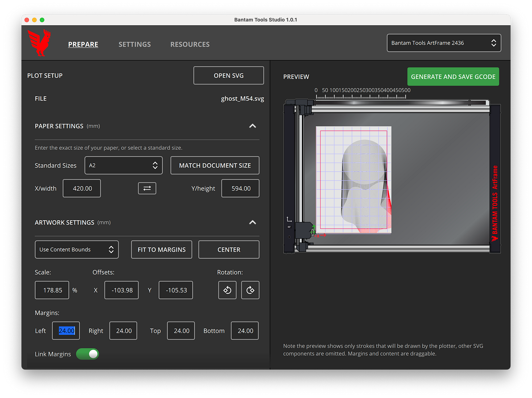Open the Bantam Tools ArtFrame 2436 machine selector
Screen dimensions: 532x398
444,43
